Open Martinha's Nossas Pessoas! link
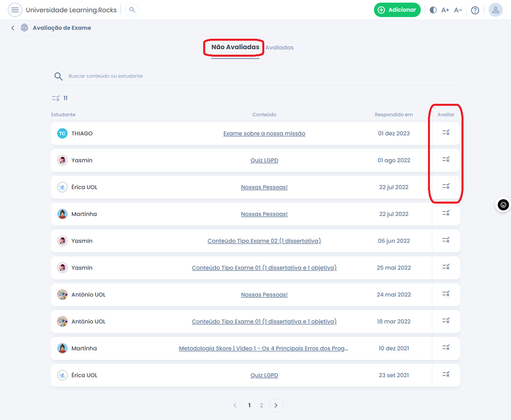Viewport: 511px width, 420px height. pos(264,214)
